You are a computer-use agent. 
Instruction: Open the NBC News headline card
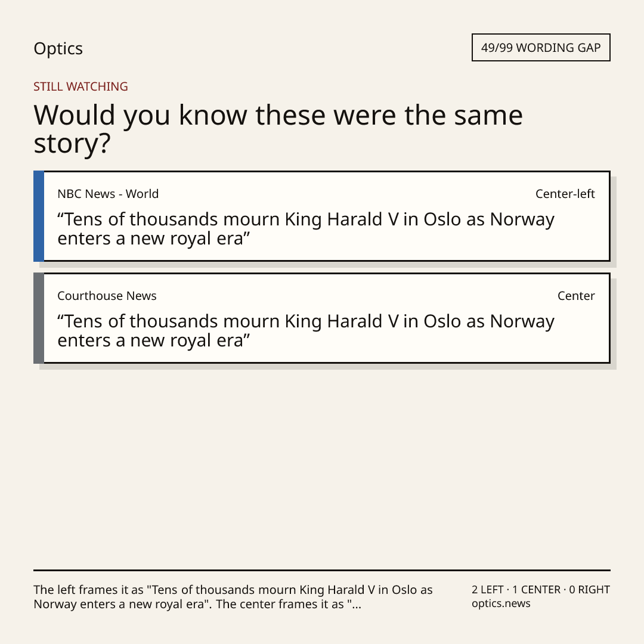click(322, 216)
